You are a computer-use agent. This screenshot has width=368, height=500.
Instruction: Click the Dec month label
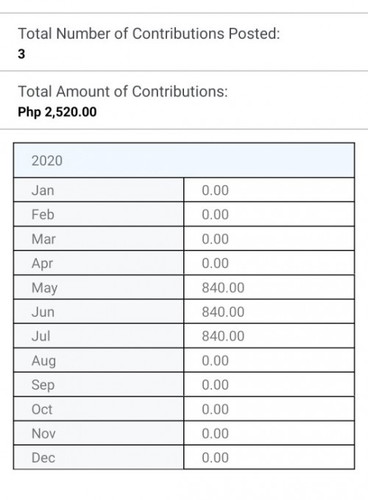(43, 458)
